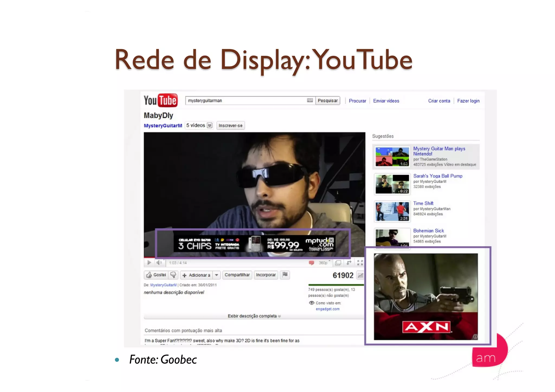The height and width of the screenshot is (392, 555).
Task: Open thumbnail of Mystery Guitar Man plays Nintendo
Action: [392, 157]
